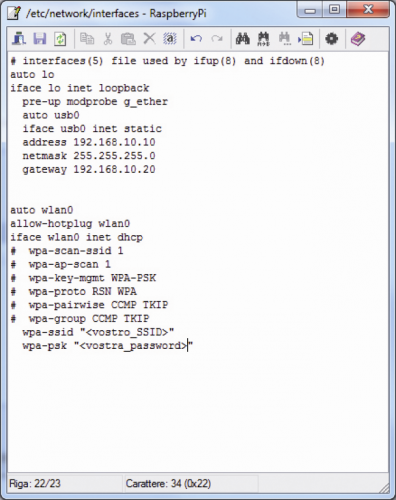Click the Delete X icon in the toolbar

(x=149, y=39)
